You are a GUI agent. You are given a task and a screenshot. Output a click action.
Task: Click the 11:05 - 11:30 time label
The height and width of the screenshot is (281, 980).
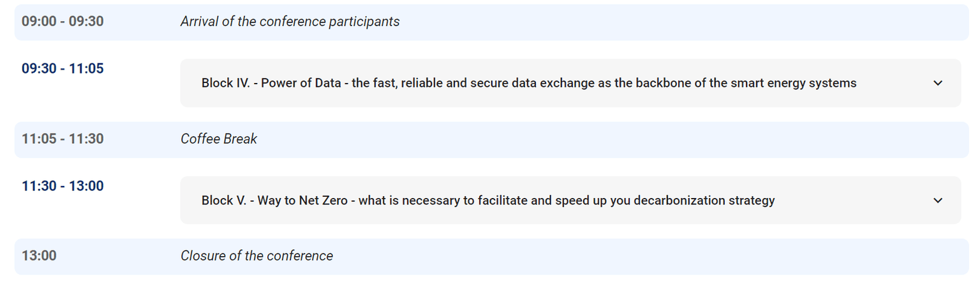[63, 139]
